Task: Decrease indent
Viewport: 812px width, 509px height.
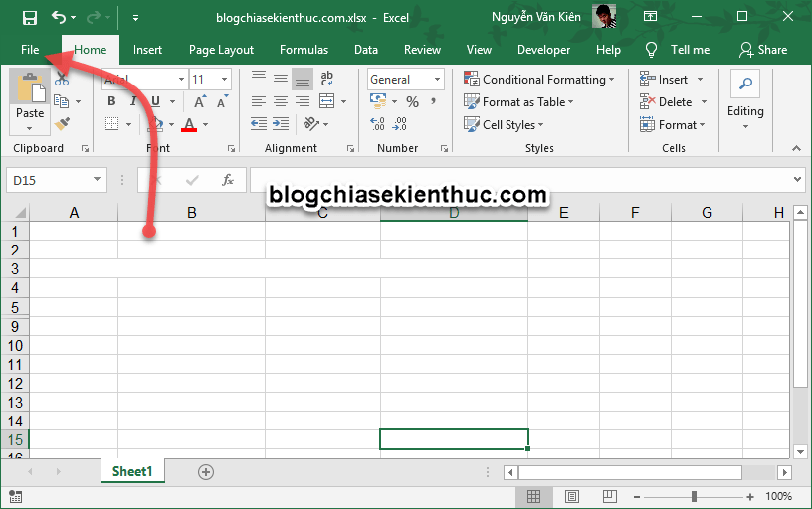Action: point(259,124)
